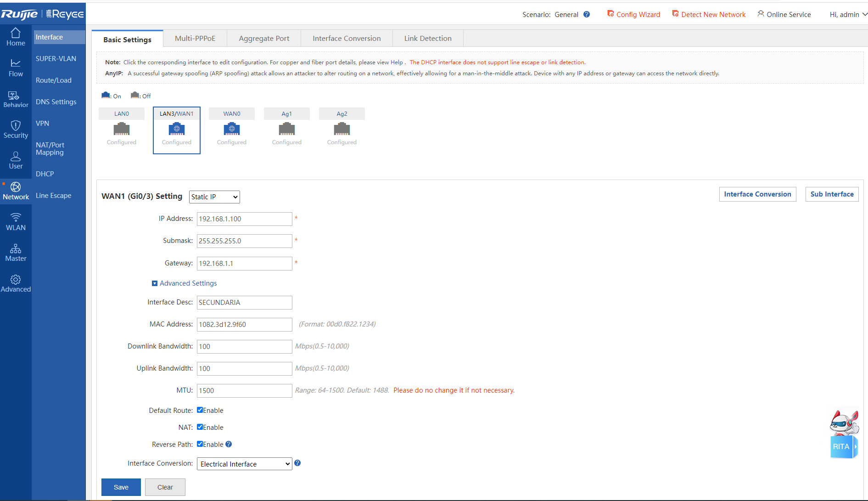Open the Link Detection tab
Image resolution: width=868 pixels, height=501 pixels.
[x=427, y=38]
